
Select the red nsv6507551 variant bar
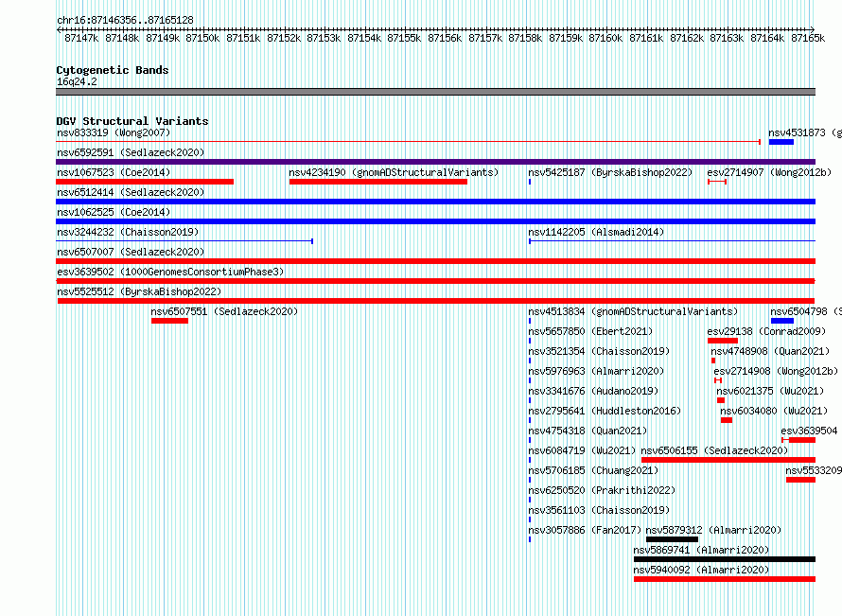[169, 321]
